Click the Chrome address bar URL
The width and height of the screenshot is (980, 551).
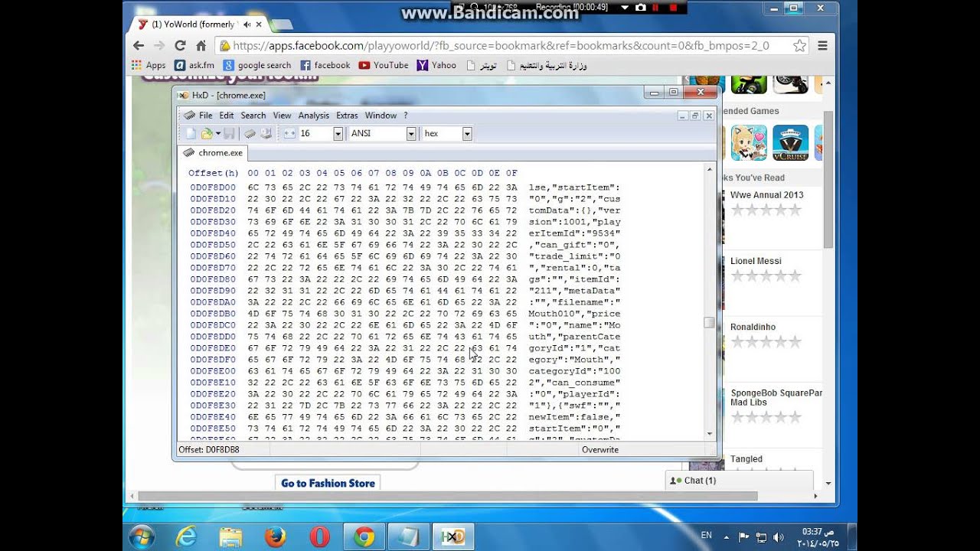[501, 45]
